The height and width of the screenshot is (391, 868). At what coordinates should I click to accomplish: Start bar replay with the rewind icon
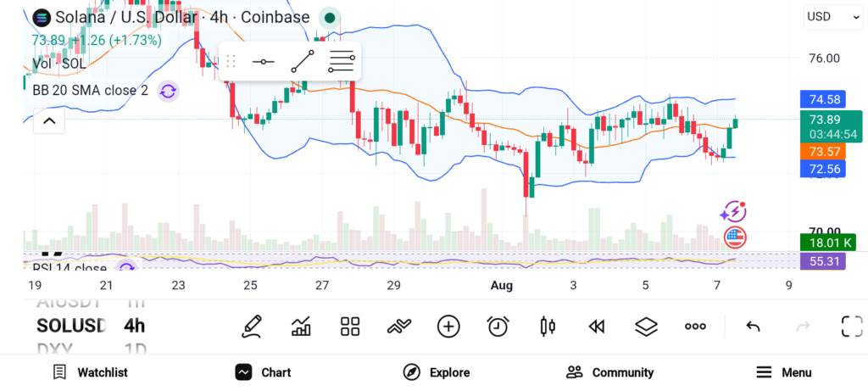[597, 327]
